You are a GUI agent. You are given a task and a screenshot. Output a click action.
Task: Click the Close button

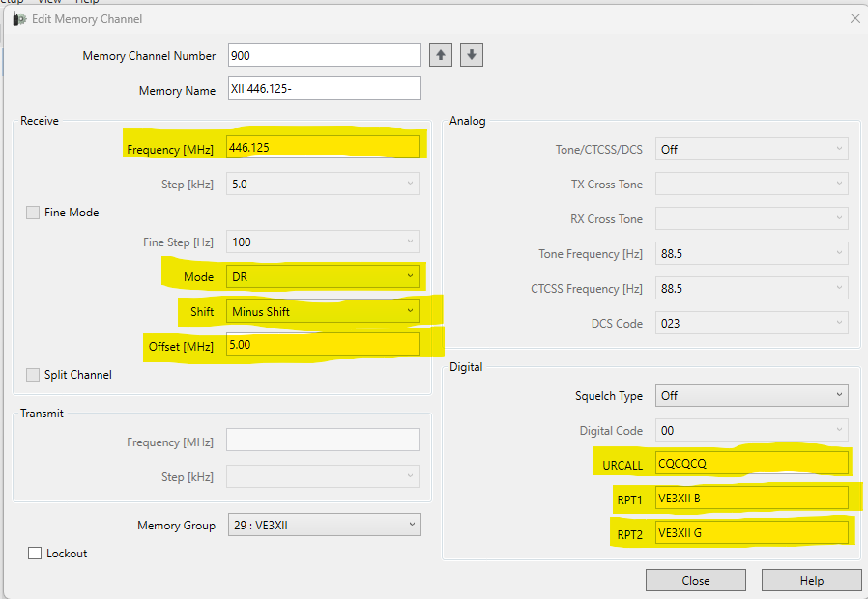point(695,581)
